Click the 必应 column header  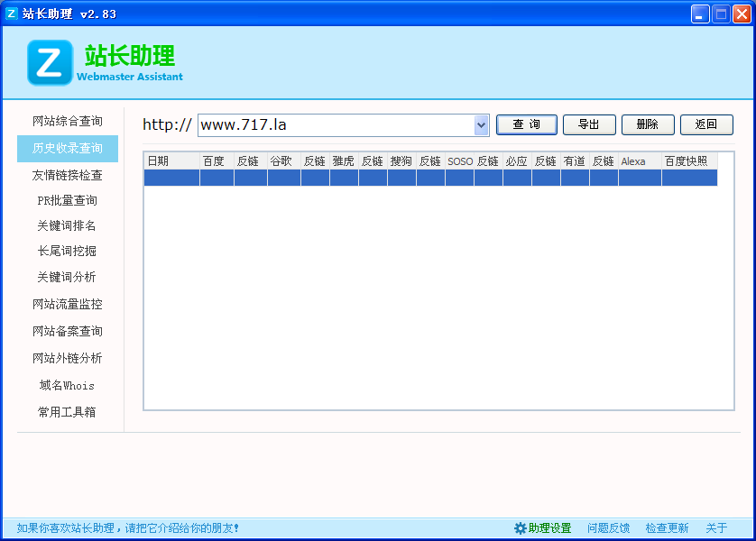(517, 160)
